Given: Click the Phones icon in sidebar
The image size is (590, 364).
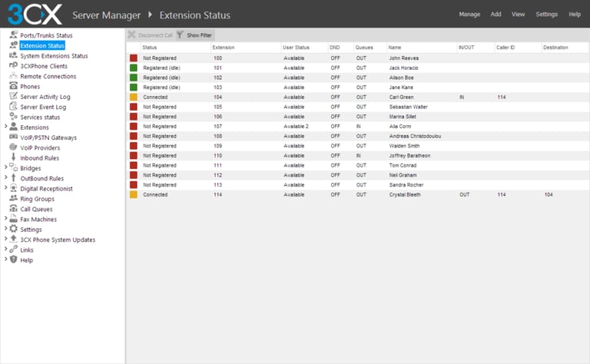Looking at the screenshot, I should click(x=14, y=86).
